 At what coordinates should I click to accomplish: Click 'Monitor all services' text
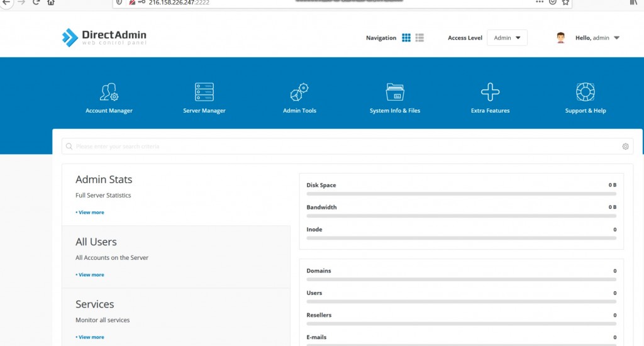coord(103,321)
